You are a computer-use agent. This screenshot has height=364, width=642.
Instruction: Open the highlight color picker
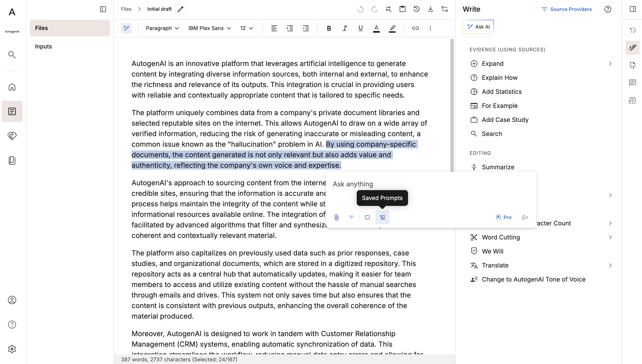(x=392, y=28)
